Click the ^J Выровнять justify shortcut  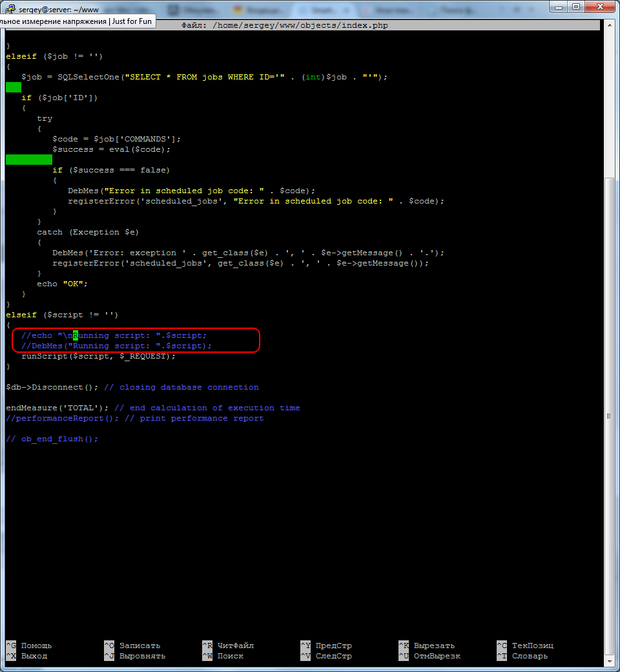[134, 656]
